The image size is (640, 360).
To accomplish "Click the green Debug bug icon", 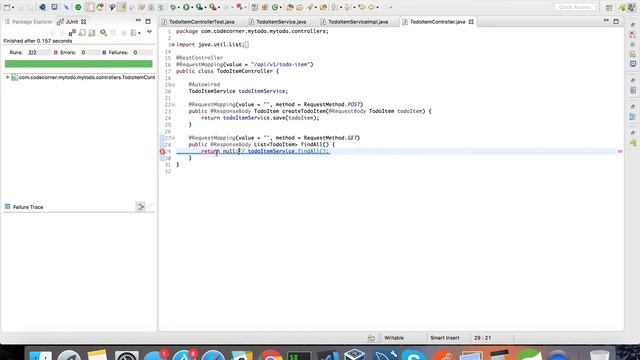I will 173,7.
